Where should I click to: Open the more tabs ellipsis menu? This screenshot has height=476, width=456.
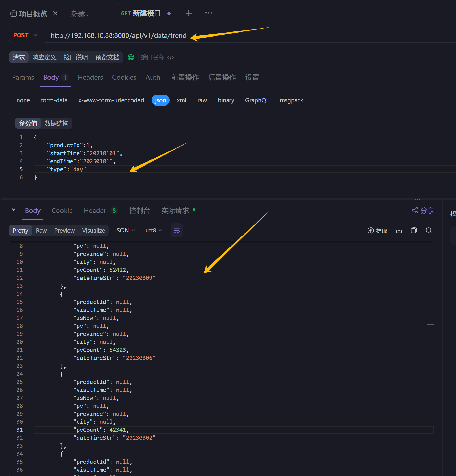pyautogui.click(x=208, y=13)
